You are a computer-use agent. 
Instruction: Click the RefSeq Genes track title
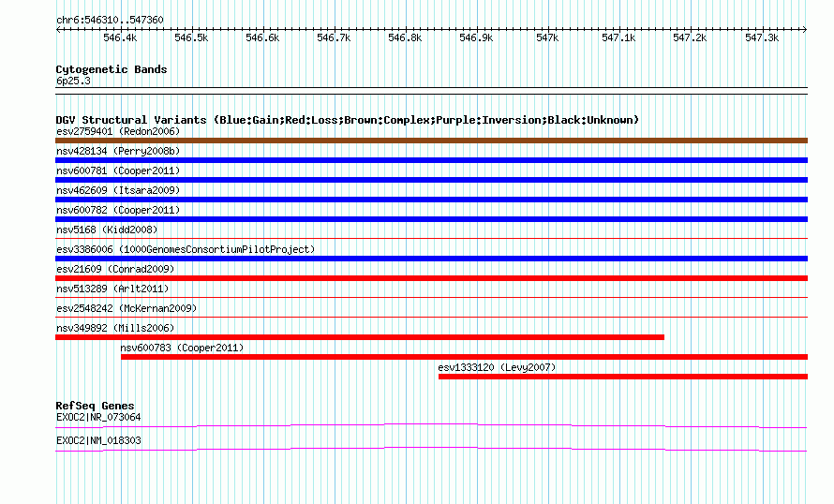[95, 406]
